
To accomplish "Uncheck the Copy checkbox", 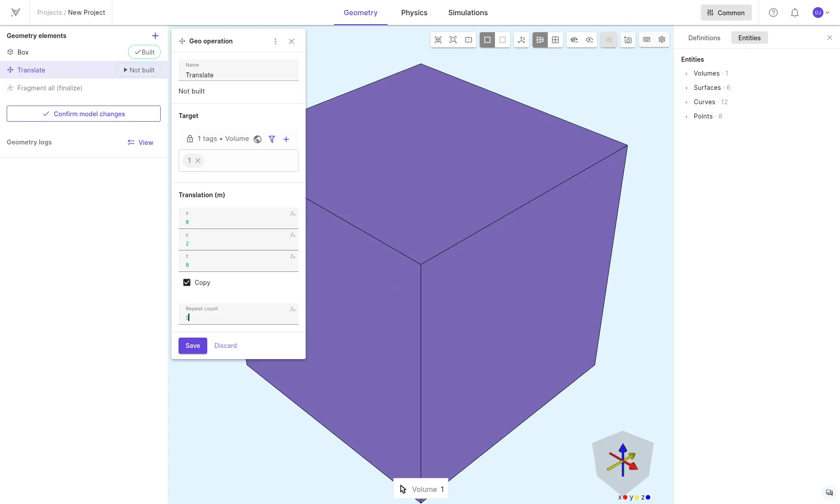I will (187, 283).
